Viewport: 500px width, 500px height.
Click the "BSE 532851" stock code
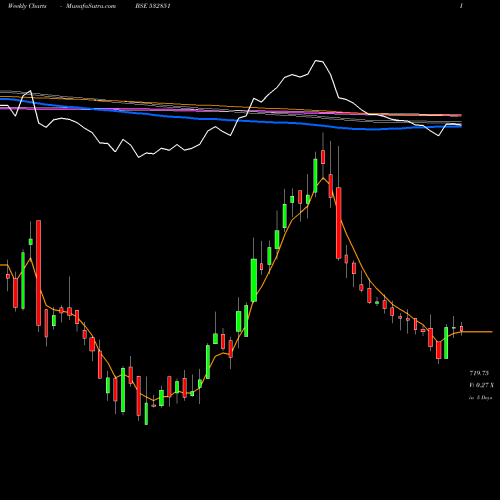coord(153,6)
